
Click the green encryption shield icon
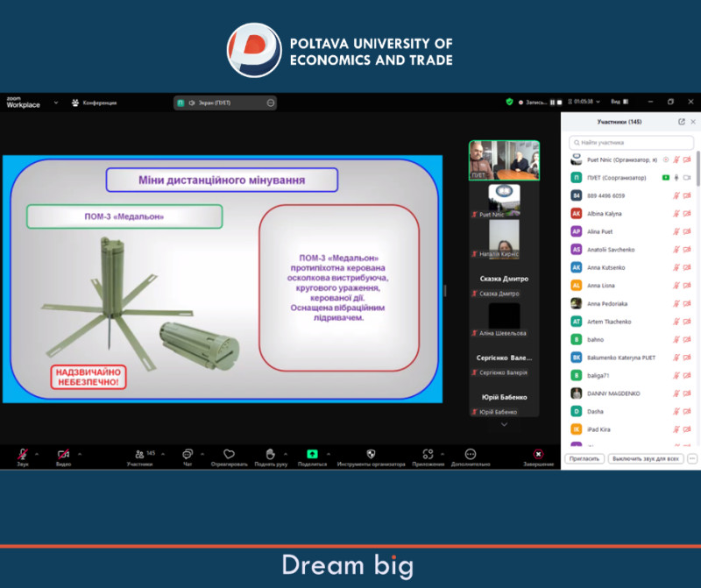tap(509, 103)
